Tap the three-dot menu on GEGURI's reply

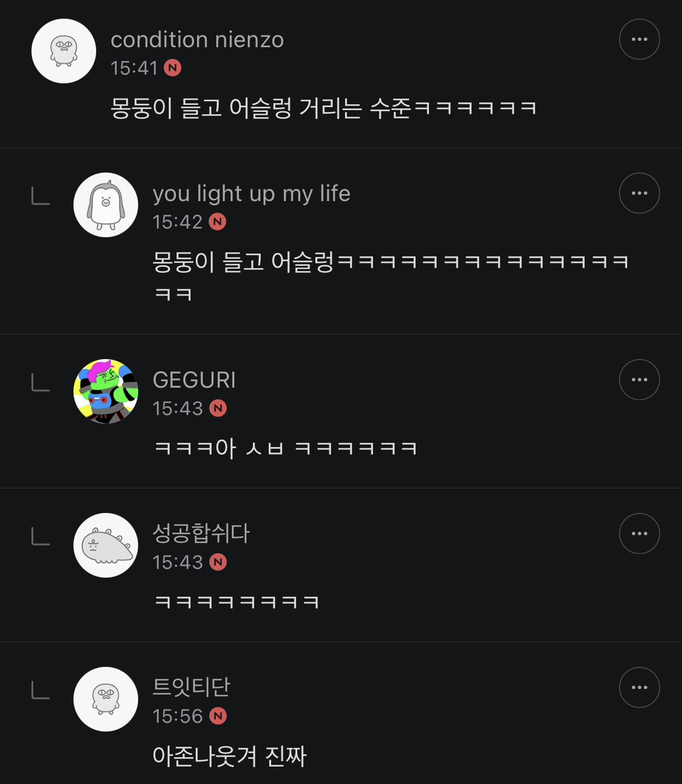click(x=639, y=380)
